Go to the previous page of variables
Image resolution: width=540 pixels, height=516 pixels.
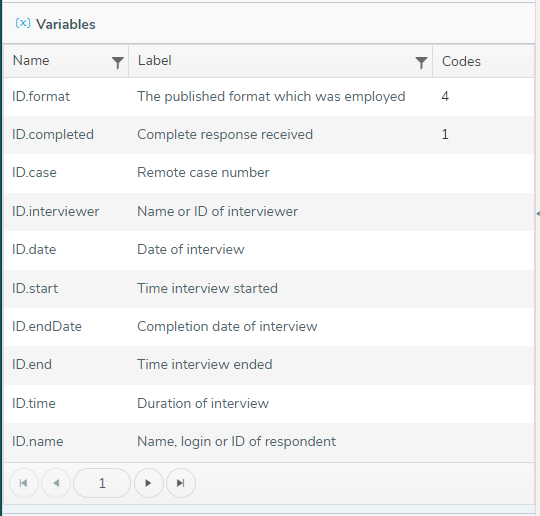pyautogui.click(x=56, y=483)
